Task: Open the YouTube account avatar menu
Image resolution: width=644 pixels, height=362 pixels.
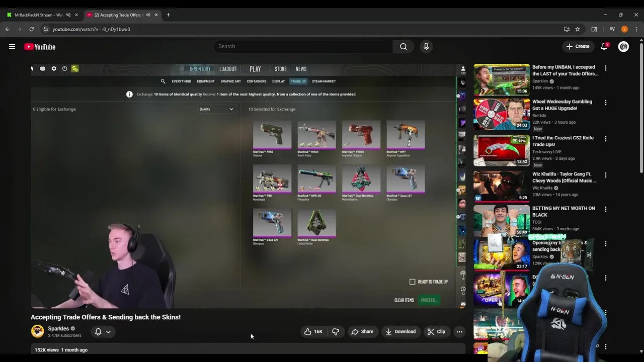Action: coord(623,47)
